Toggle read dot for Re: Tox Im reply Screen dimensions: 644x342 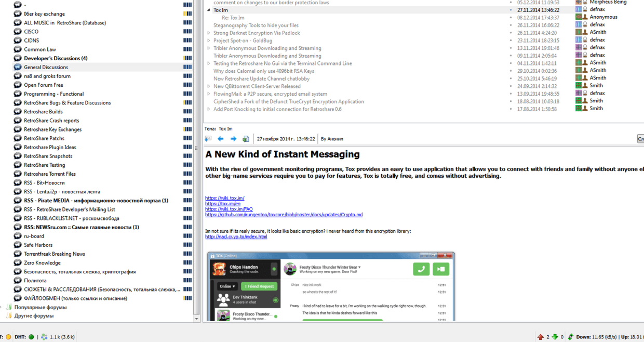511,18
